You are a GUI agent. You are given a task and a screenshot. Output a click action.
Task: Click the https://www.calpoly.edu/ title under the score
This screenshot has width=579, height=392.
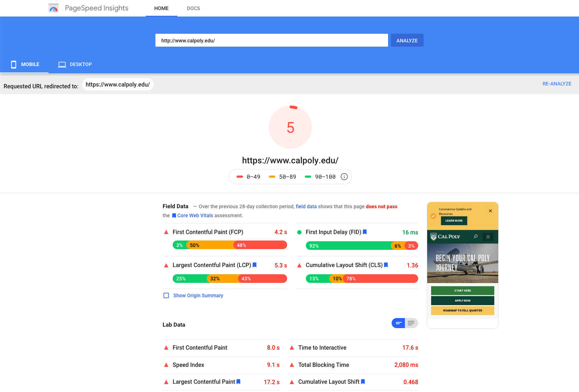[x=290, y=160]
